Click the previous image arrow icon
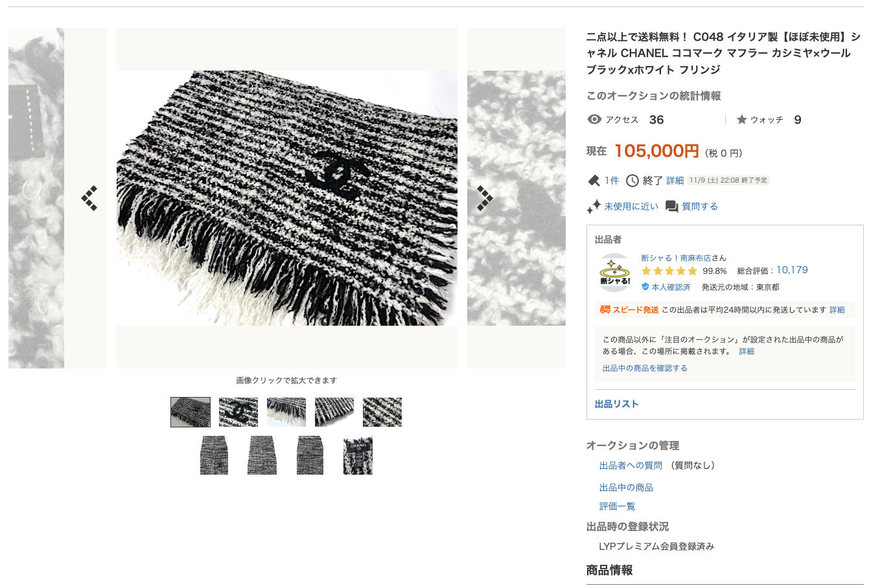 (x=89, y=198)
